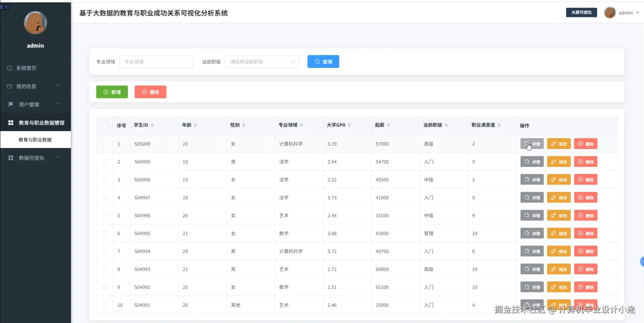Screen dimensions: 644x323
Task: Click the plus icon on 新增 button
Action: pos(106,92)
